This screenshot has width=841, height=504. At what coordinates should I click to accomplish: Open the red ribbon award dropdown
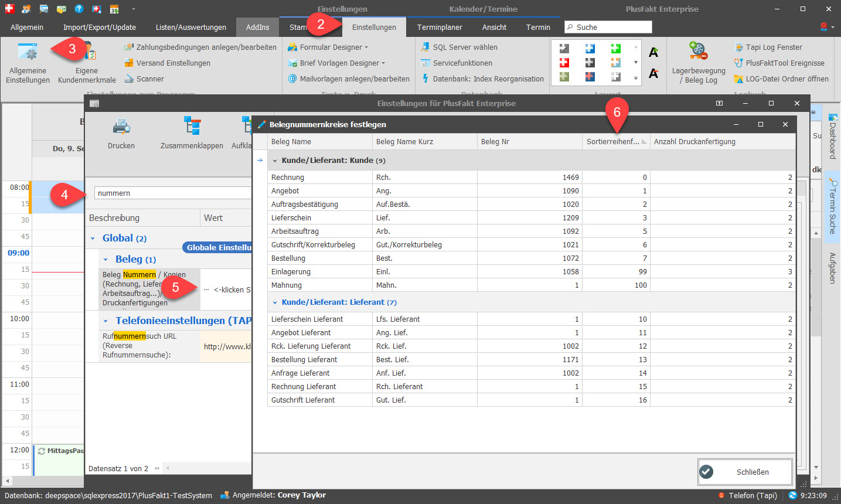(x=827, y=27)
